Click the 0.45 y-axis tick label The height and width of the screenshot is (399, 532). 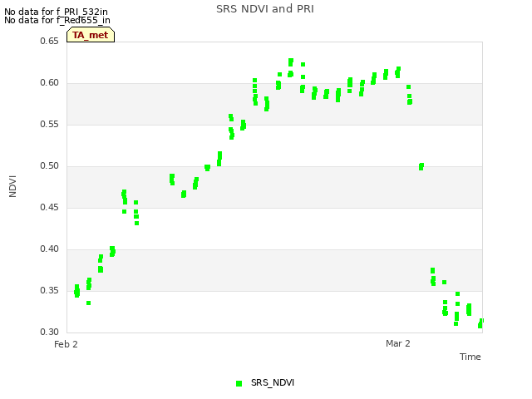[49, 207]
